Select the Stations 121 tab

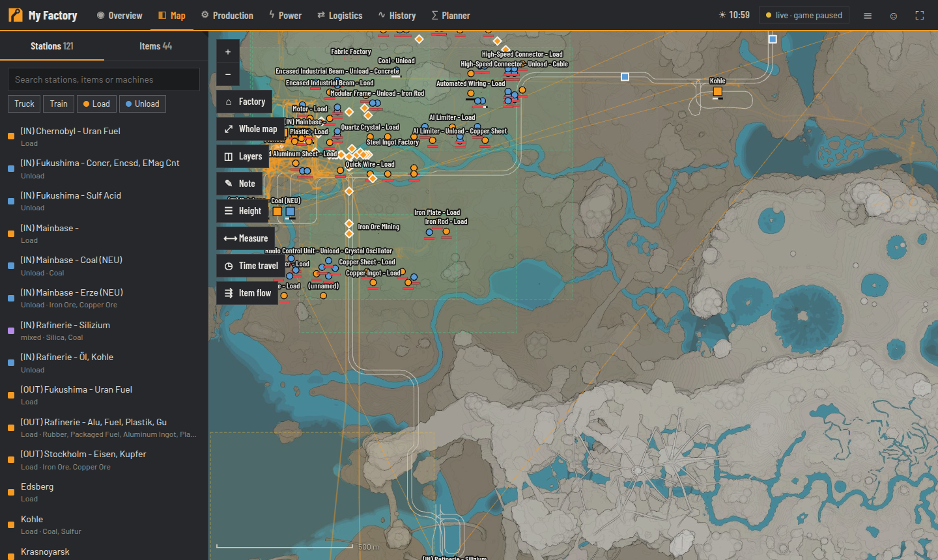click(x=52, y=46)
